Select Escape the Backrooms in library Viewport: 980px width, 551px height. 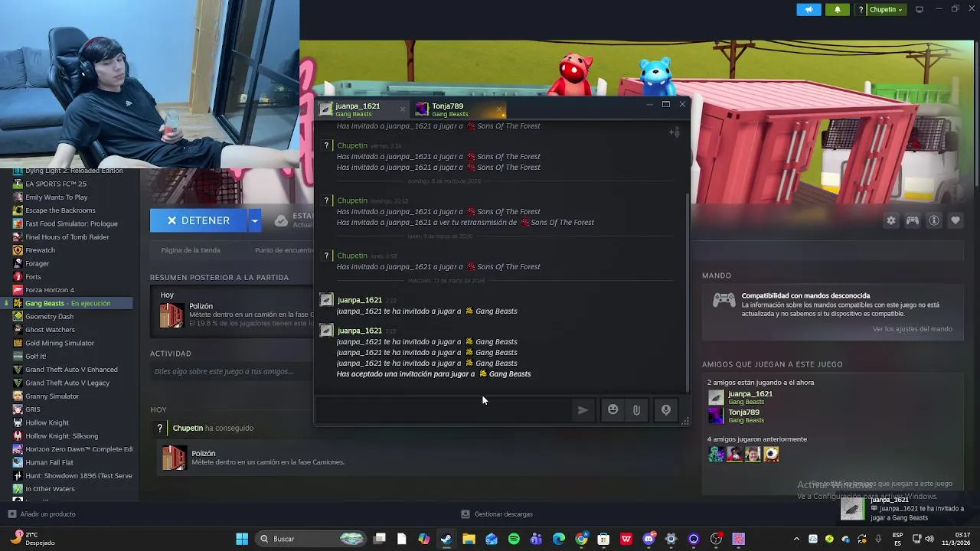pyautogui.click(x=60, y=210)
